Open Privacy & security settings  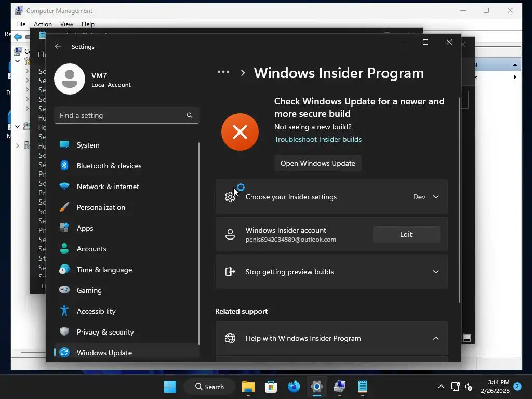pos(126,332)
